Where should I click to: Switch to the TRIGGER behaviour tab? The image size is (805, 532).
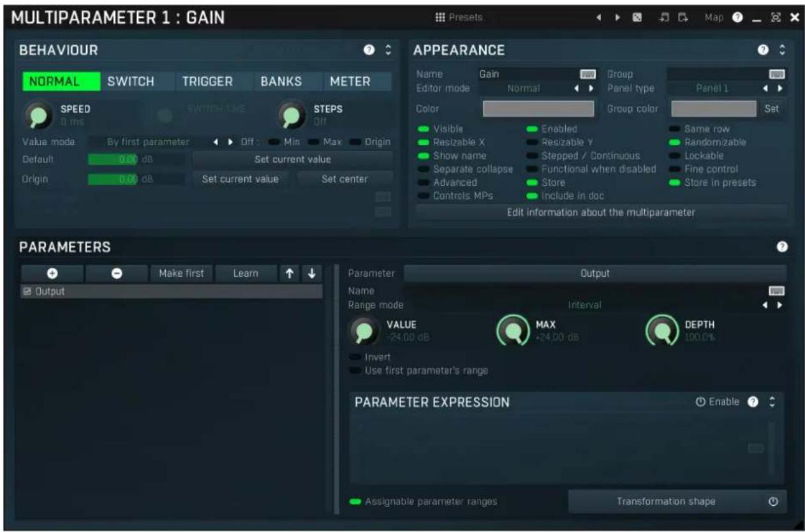[x=207, y=81]
